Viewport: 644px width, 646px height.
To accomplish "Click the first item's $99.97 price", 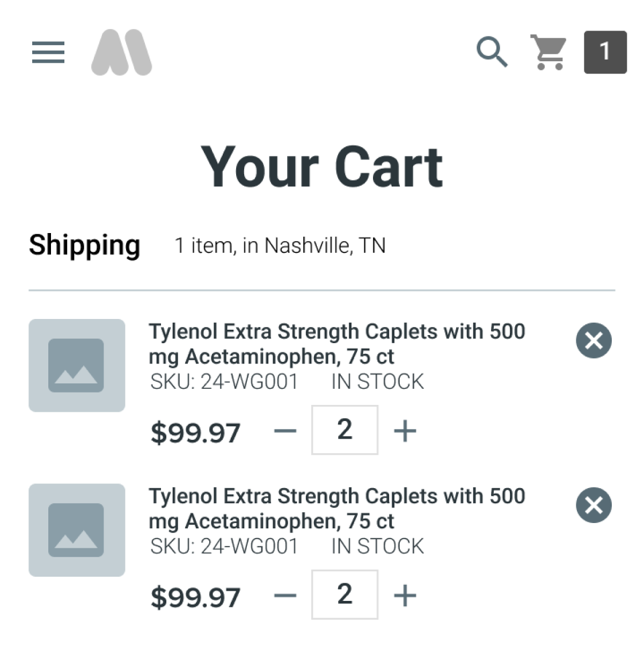I will pyautogui.click(x=195, y=433).
